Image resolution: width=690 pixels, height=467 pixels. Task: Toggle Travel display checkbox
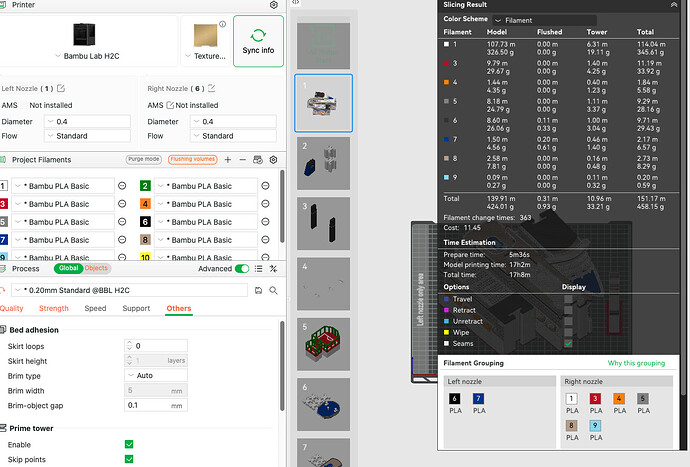click(568, 299)
